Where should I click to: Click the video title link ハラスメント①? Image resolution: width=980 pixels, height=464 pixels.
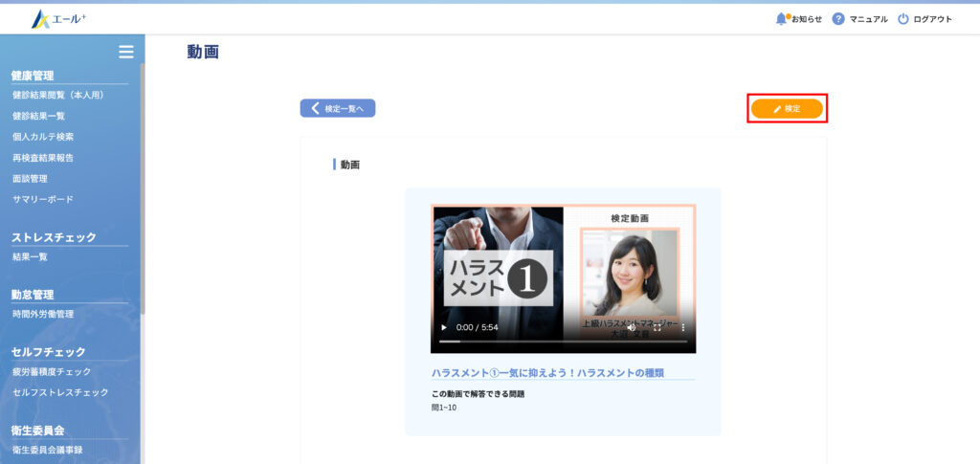click(x=547, y=372)
